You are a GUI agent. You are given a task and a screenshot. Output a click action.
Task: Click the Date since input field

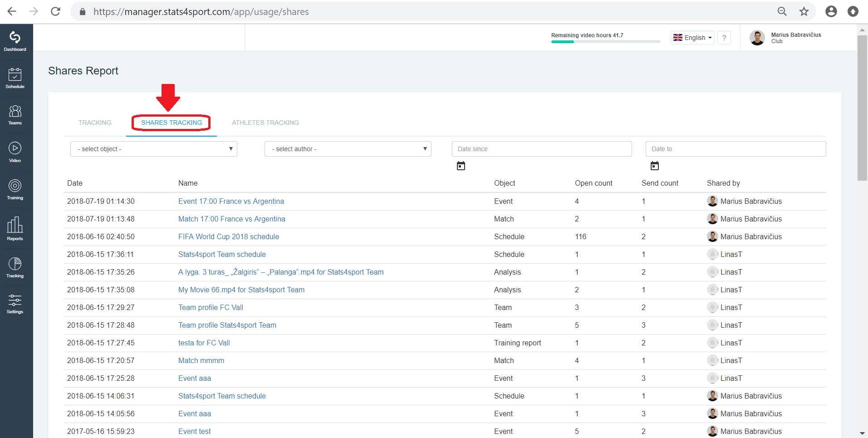542,149
